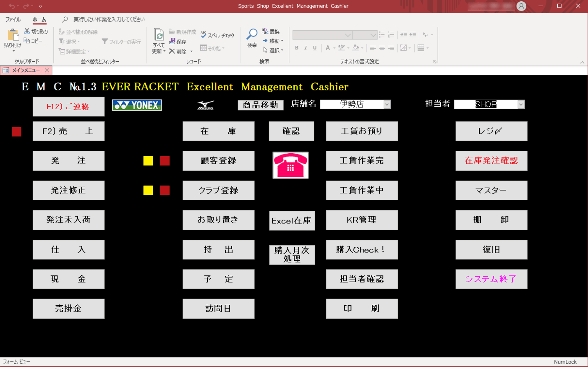This screenshot has height=367, width=588.
Task: Click the Underline formatting icon
Action: point(315,48)
